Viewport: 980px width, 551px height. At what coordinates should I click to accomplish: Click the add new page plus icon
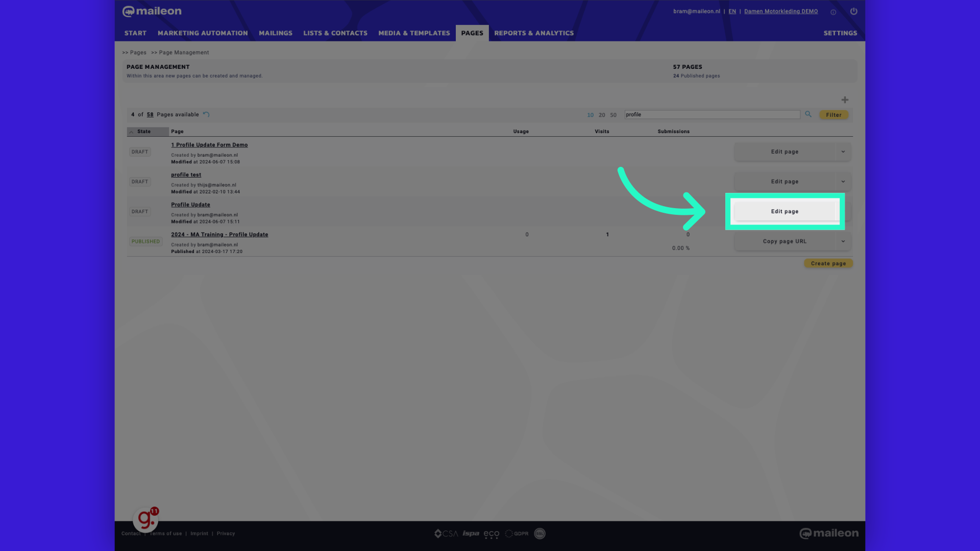point(845,99)
